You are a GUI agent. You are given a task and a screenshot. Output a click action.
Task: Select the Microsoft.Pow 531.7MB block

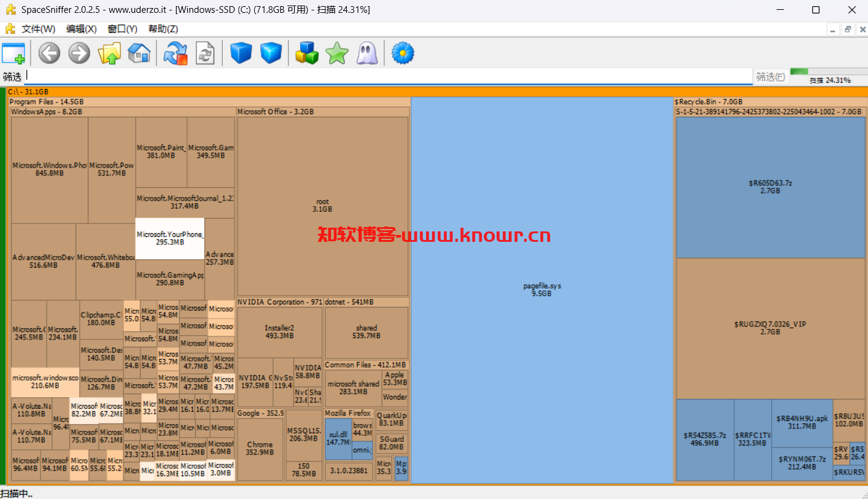[112, 170]
